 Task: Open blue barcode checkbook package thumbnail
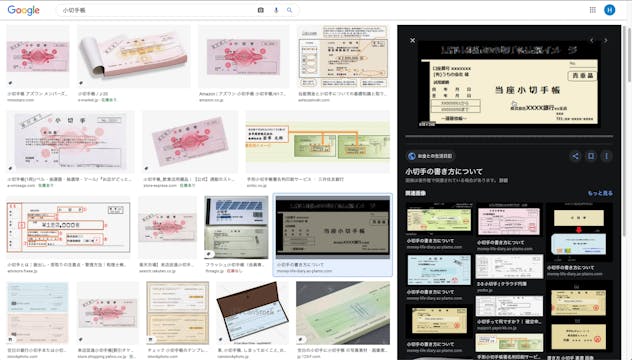pos(236,228)
